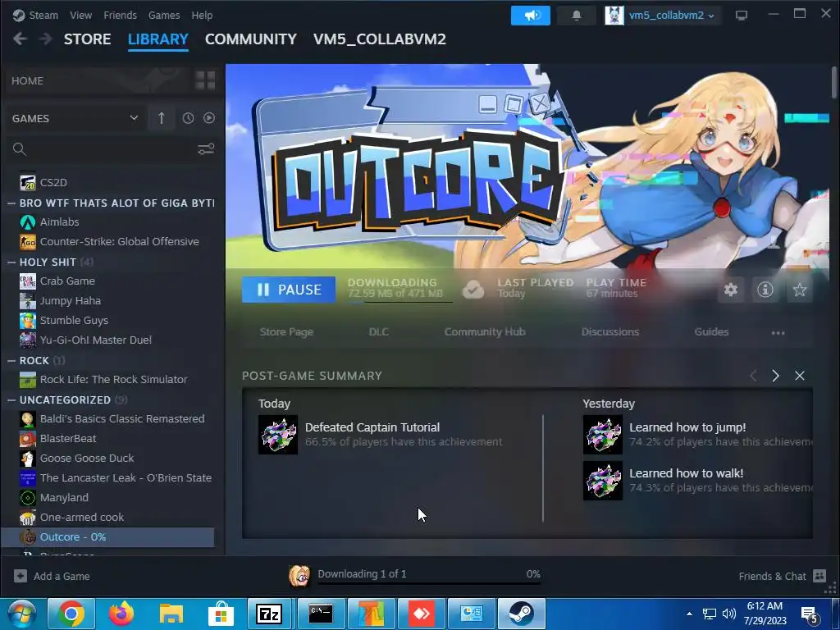
Task: Open the Friends menu
Action: tap(120, 15)
